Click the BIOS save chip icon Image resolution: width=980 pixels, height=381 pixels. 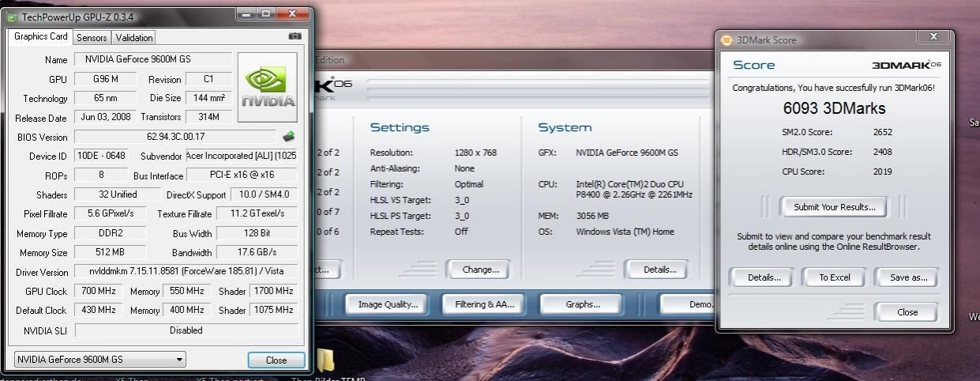(288, 136)
